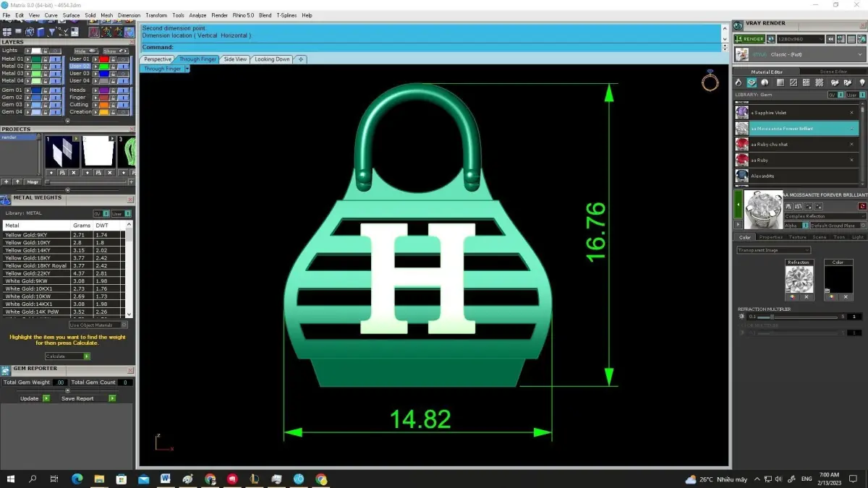Click the Windows Start button
Image resolution: width=868 pixels, height=488 pixels.
tap(10, 479)
